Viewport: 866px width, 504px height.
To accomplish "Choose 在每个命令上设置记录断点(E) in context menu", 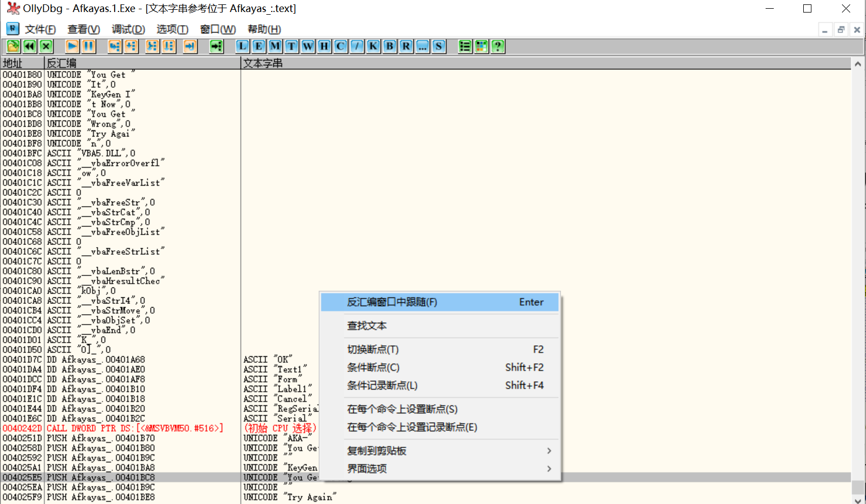I will tap(440, 427).
